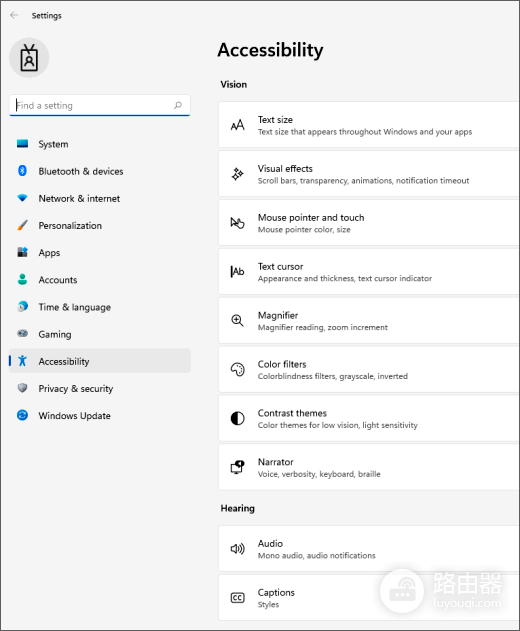Open the Apps category

click(x=99, y=253)
